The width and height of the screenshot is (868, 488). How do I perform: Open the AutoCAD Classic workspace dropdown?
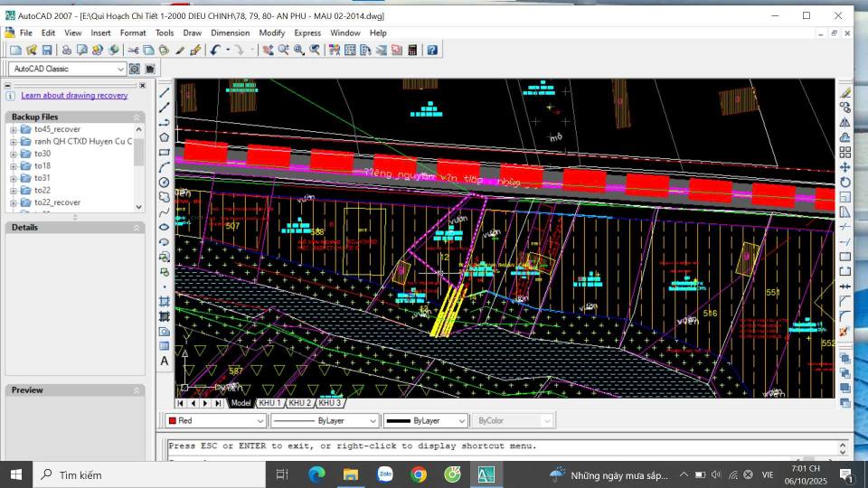[x=120, y=69]
